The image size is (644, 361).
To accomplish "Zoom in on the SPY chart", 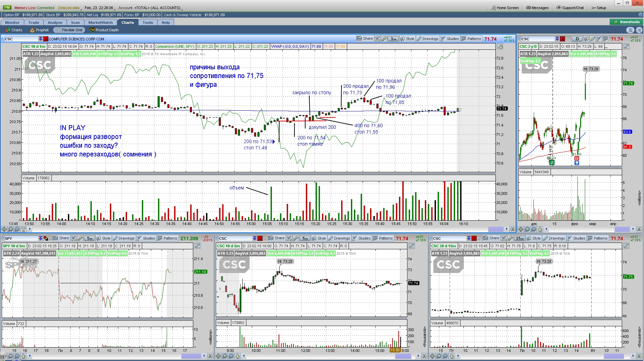I will click(11, 356).
